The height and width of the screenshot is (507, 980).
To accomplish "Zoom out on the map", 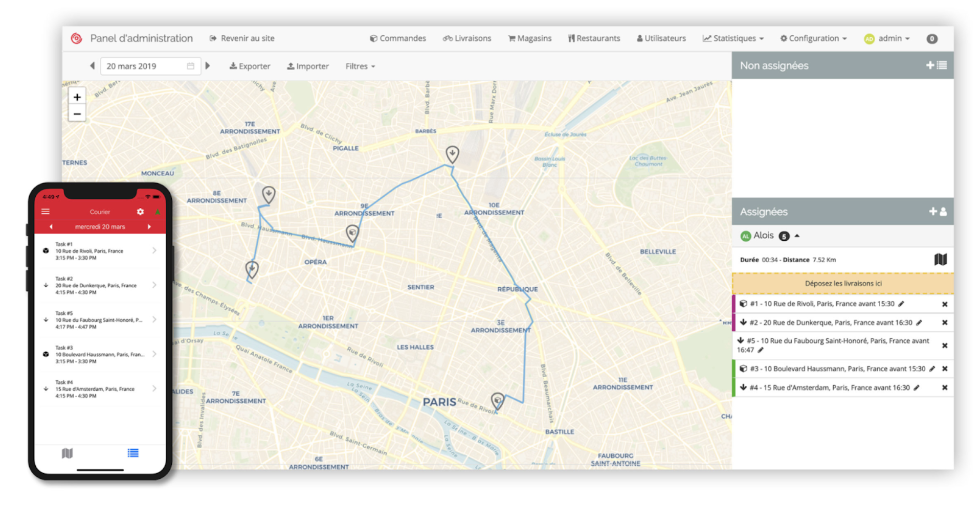I will 77,113.
